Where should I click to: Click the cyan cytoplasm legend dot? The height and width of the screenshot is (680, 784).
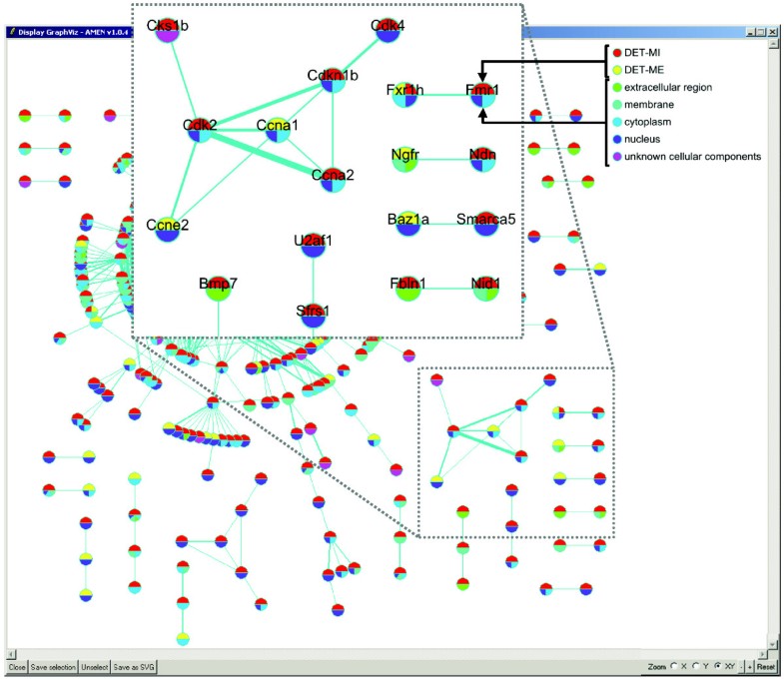click(x=617, y=122)
